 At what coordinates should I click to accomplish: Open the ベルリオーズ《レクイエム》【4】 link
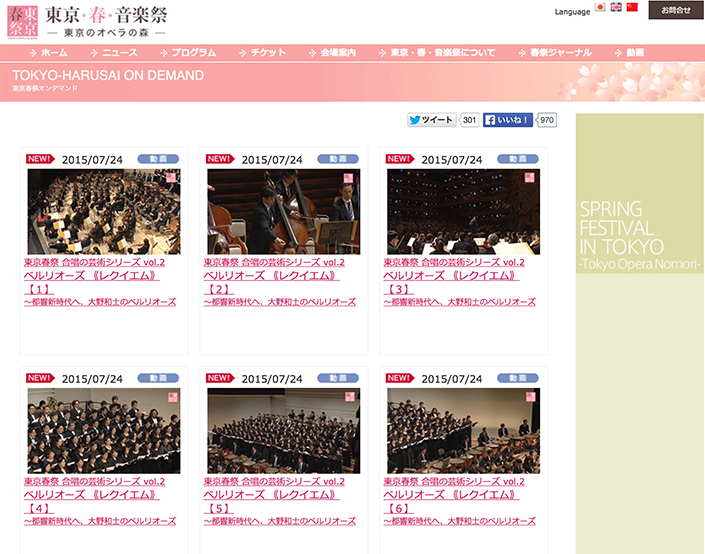tap(92, 501)
